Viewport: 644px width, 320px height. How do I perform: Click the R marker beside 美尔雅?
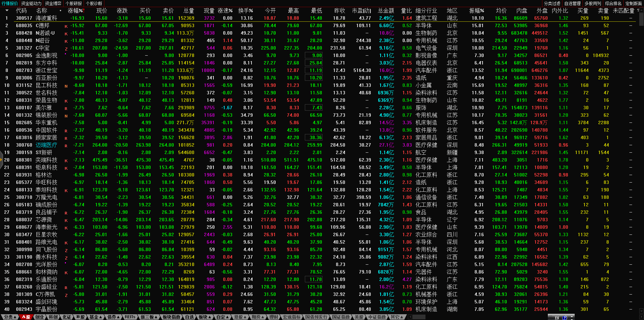pos(66,108)
